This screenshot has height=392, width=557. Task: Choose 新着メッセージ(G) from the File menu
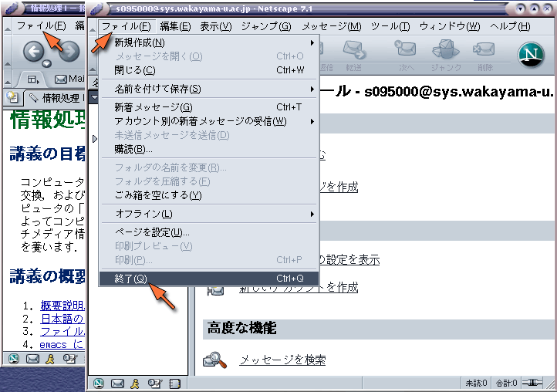[209, 107]
